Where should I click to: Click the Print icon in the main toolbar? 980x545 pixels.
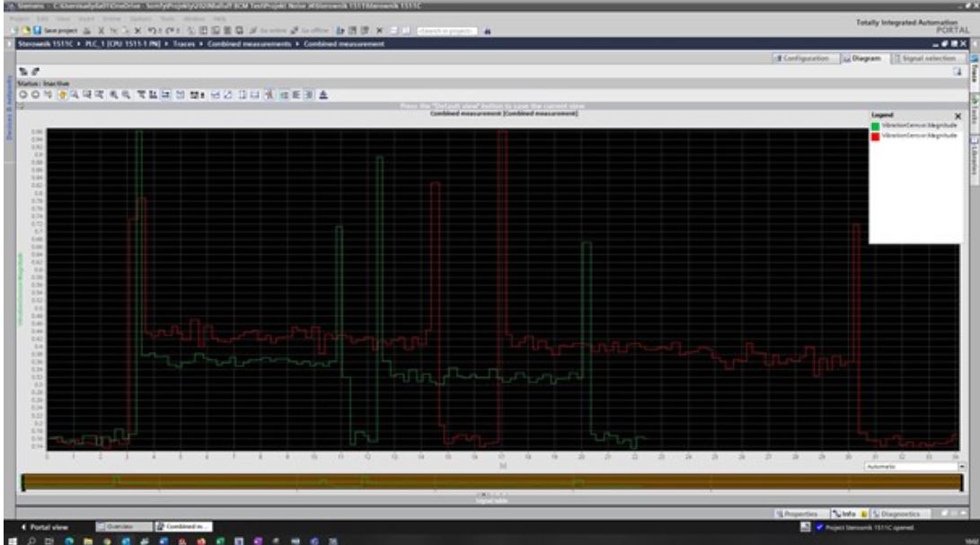point(89,30)
